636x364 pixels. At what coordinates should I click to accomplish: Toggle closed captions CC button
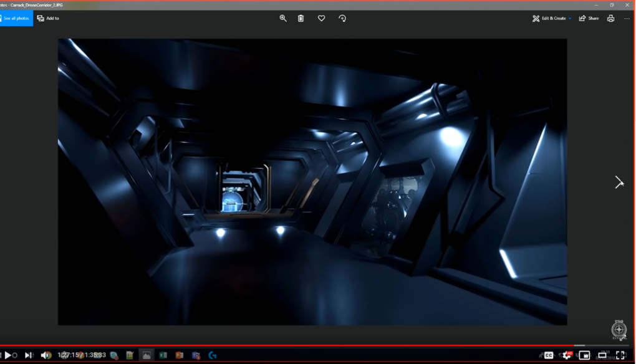pyautogui.click(x=549, y=355)
